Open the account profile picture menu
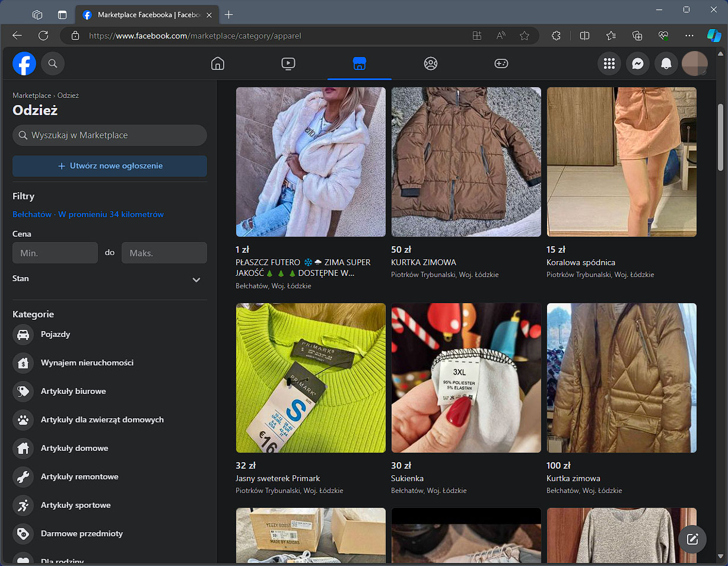 (x=695, y=63)
